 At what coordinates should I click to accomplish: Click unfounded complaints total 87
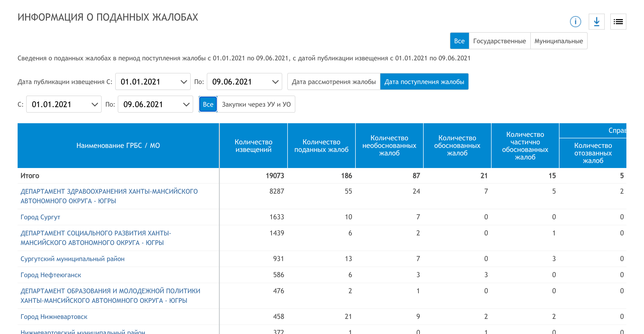pos(416,176)
